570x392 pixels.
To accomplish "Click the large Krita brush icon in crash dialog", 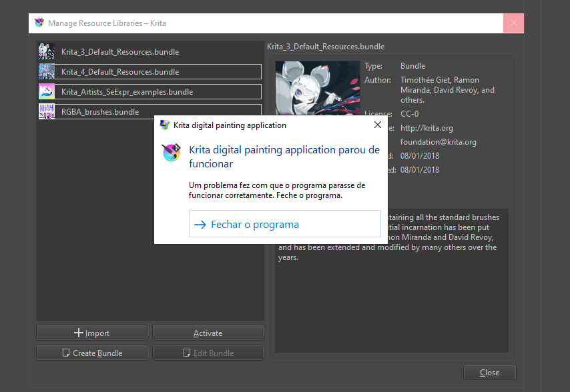I will pyautogui.click(x=172, y=153).
